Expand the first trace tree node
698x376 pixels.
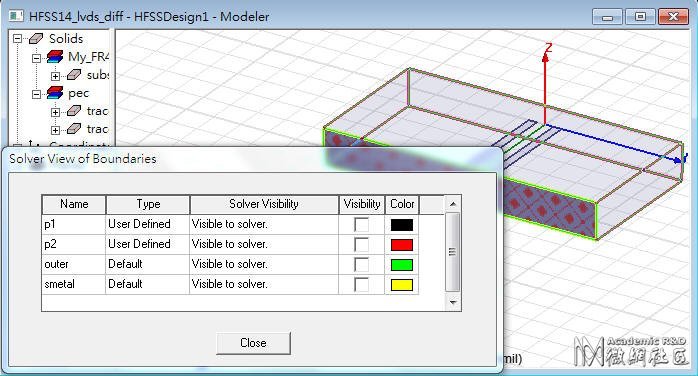pos(55,112)
